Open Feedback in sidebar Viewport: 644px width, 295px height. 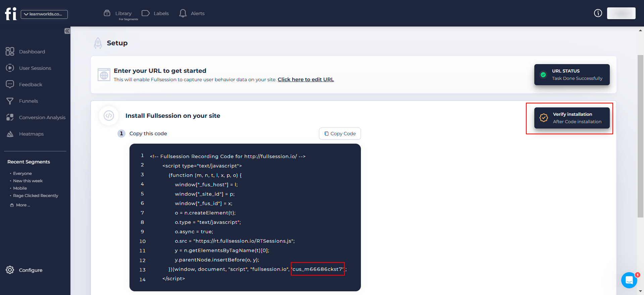(31, 85)
